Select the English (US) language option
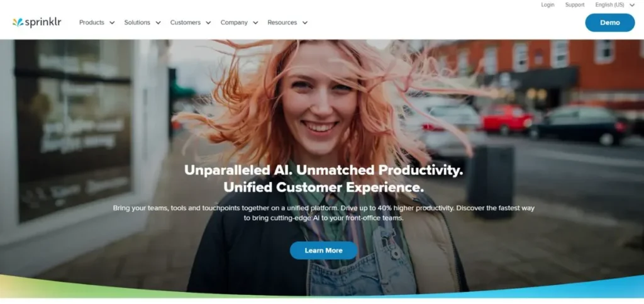The image size is (644, 304). (610, 5)
